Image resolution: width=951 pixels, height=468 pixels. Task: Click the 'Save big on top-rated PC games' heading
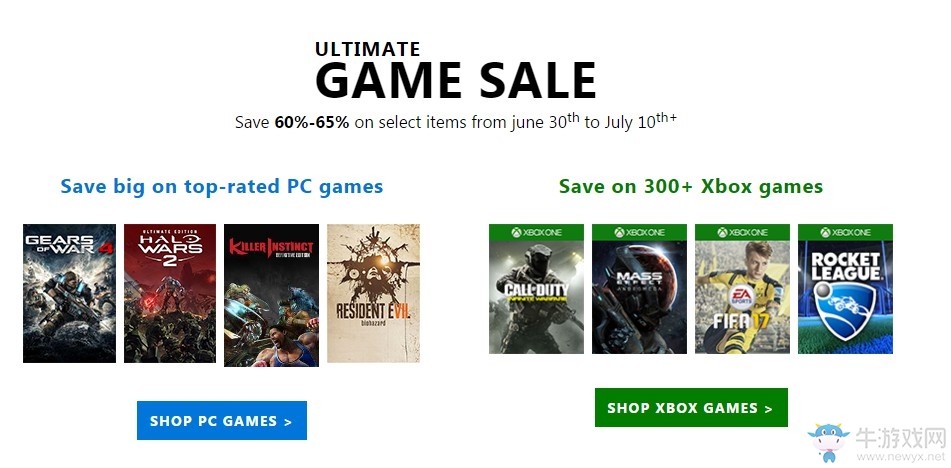[x=222, y=186]
